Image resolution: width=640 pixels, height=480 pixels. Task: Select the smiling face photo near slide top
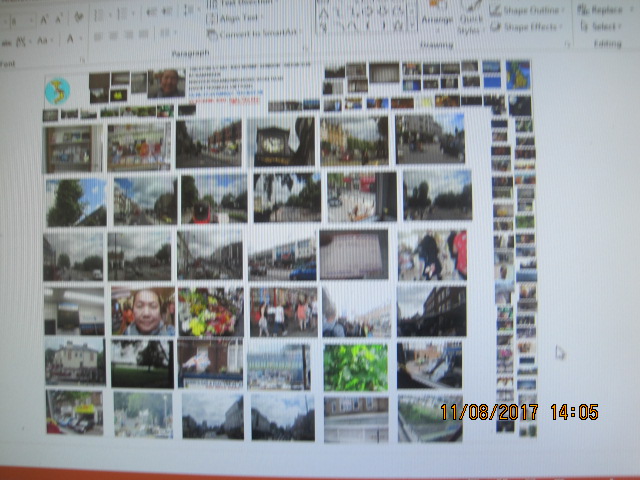(x=167, y=84)
